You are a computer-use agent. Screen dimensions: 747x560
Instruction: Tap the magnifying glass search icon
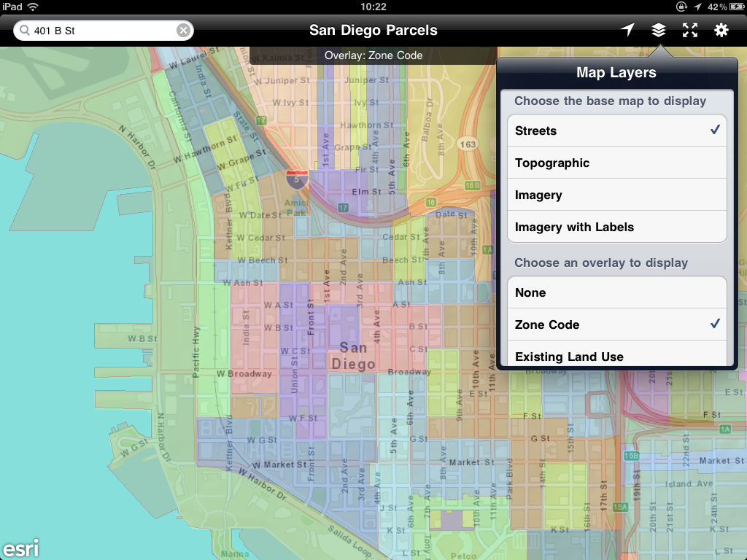click(24, 31)
